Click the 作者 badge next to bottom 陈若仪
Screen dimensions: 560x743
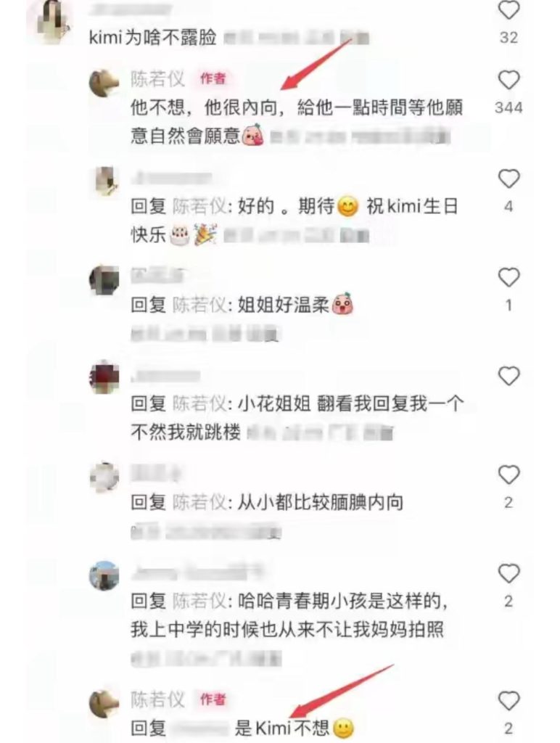coord(213,699)
